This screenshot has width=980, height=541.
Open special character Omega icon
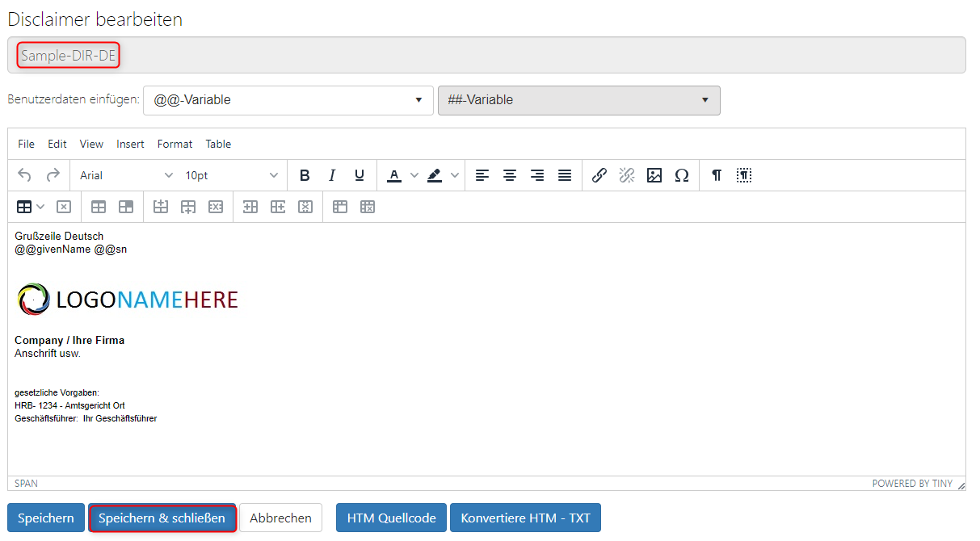pos(682,175)
